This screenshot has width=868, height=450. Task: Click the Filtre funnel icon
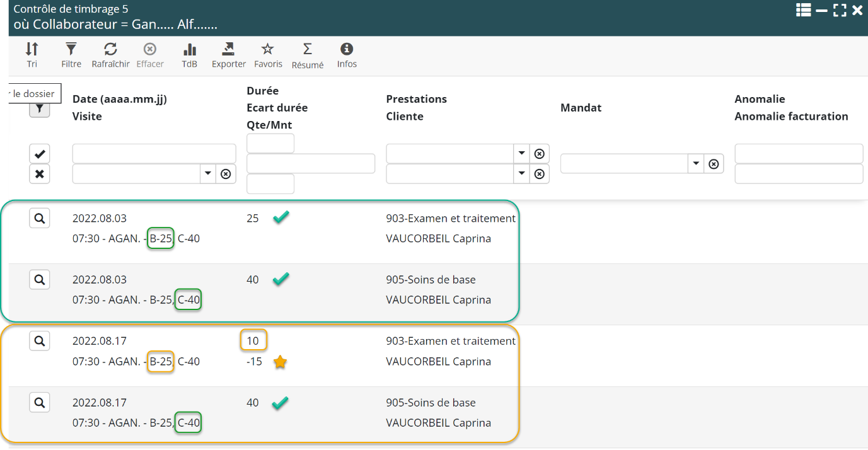(71, 55)
